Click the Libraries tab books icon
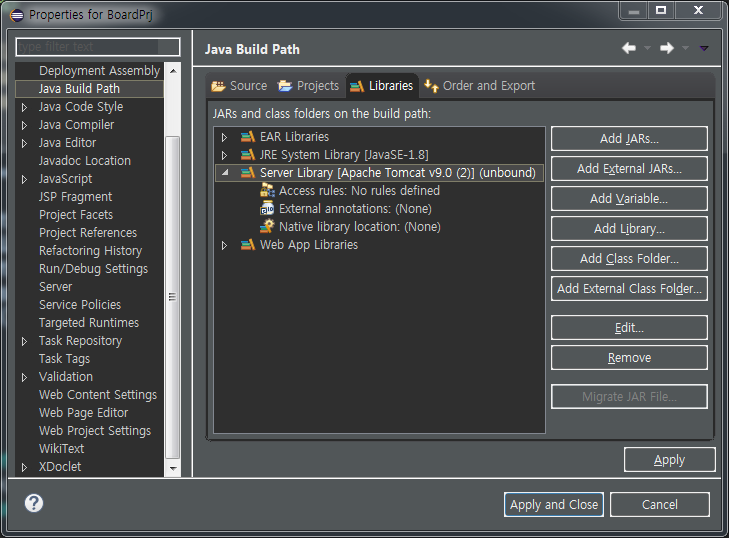The height and width of the screenshot is (538, 729). (x=357, y=86)
